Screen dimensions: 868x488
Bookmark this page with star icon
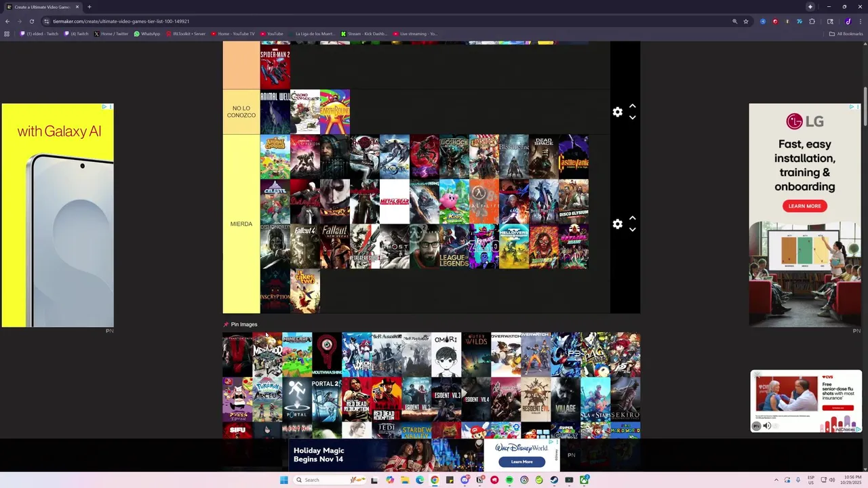746,21
